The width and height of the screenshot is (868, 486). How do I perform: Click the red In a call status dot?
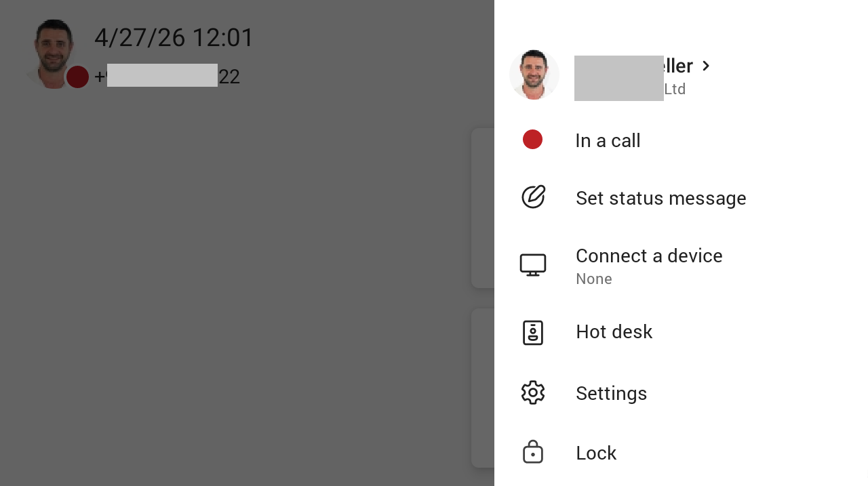click(x=533, y=140)
